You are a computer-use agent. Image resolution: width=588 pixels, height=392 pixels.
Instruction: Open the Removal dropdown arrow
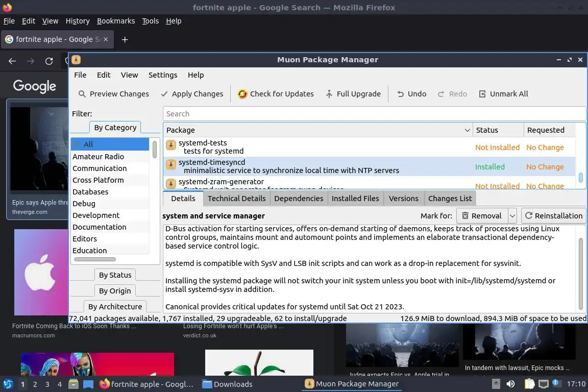pyautogui.click(x=512, y=216)
